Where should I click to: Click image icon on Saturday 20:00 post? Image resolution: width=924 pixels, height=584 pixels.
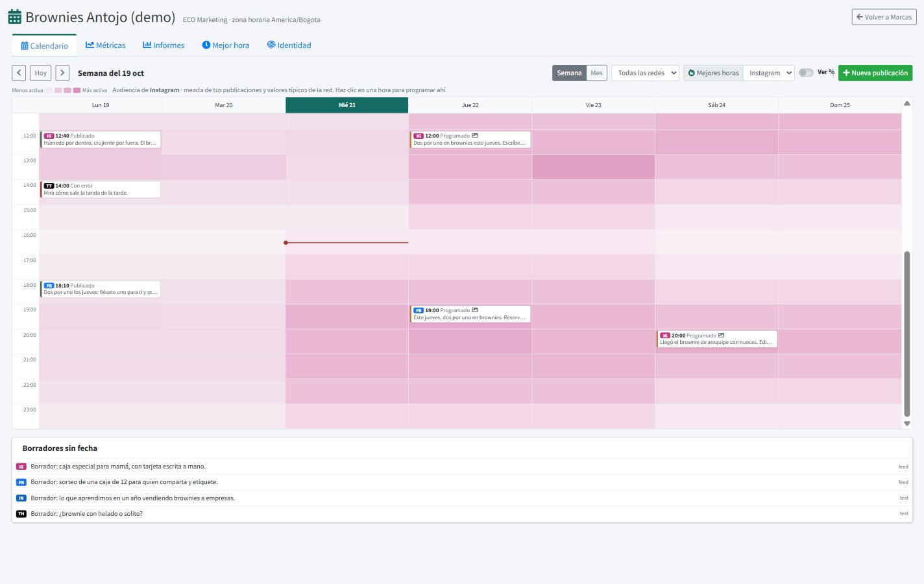coord(722,335)
